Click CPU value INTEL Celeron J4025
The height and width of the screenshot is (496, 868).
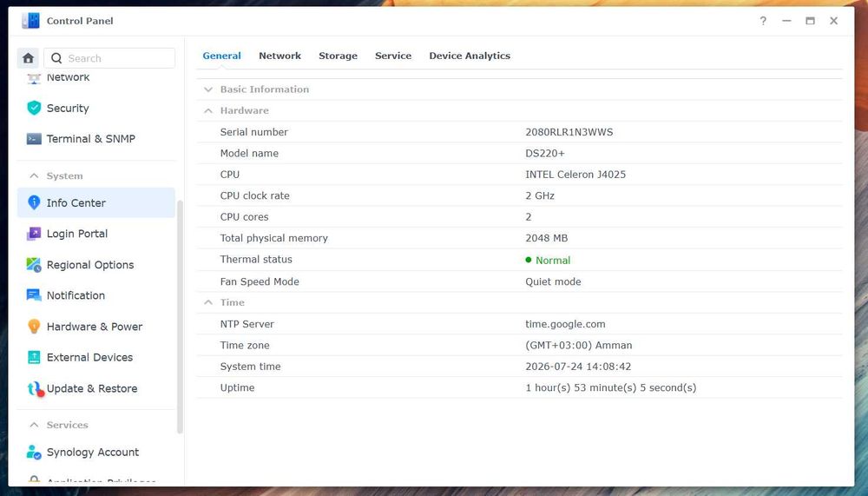tap(575, 174)
